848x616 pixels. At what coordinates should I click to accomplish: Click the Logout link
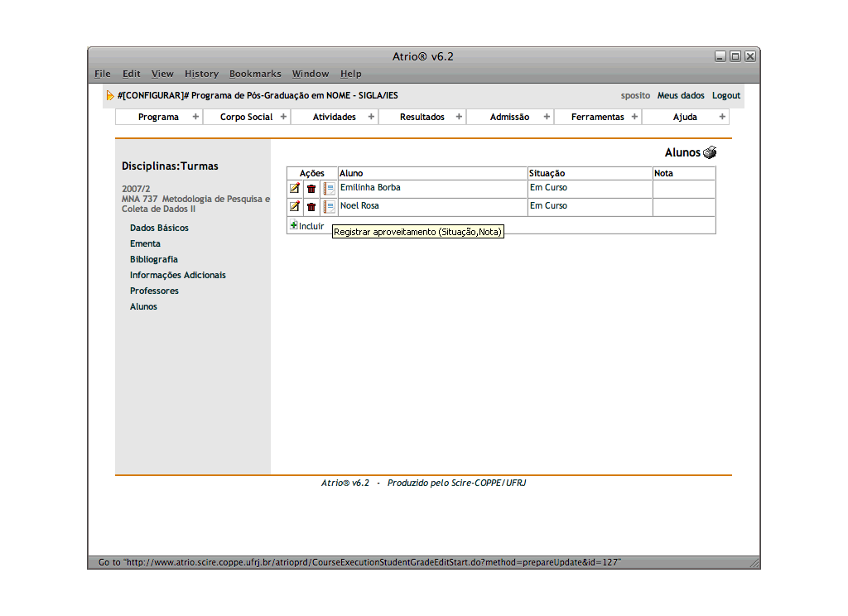(725, 96)
